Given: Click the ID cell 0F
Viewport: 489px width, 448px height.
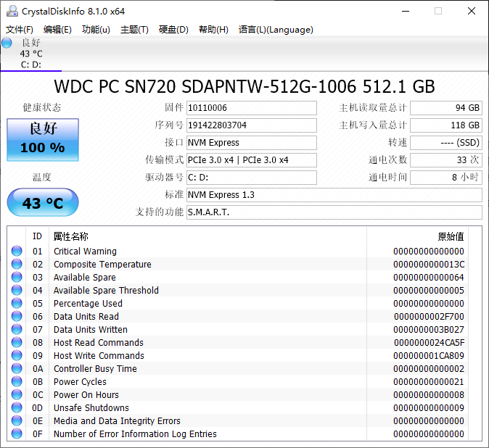Looking at the screenshot, I should [38, 434].
